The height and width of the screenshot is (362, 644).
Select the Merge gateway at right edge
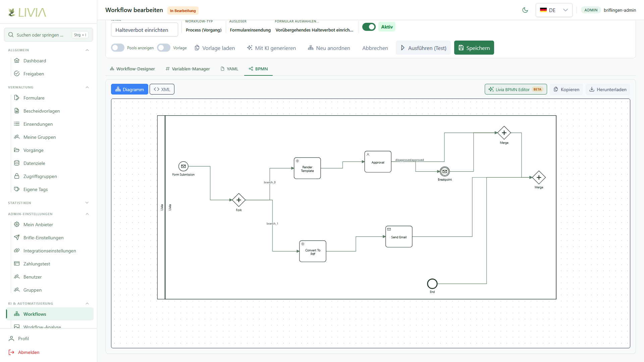(539, 177)
